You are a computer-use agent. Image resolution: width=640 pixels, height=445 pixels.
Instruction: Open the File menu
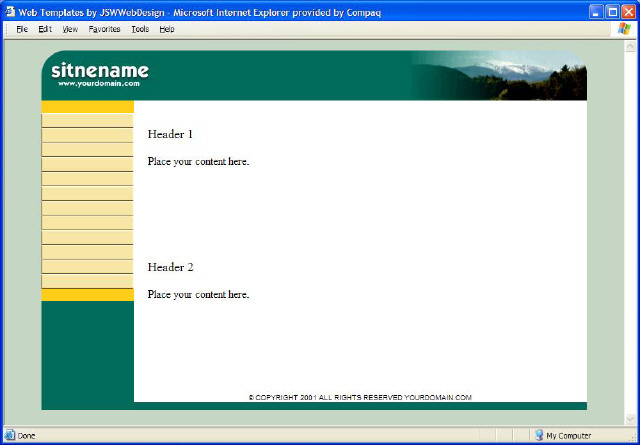(21, 29)
